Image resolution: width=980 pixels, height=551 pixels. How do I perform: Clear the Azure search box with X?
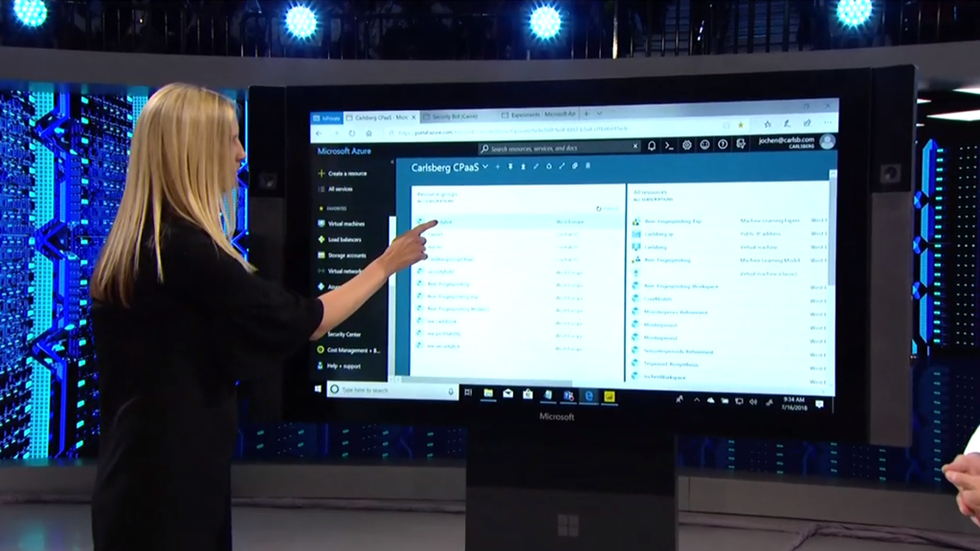(635, 146)
